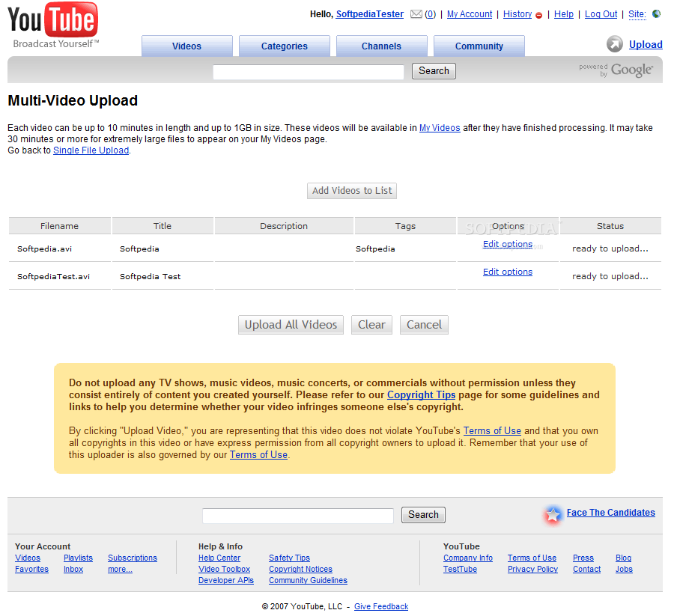Open the inbox count (0) link

coord(430,14)
